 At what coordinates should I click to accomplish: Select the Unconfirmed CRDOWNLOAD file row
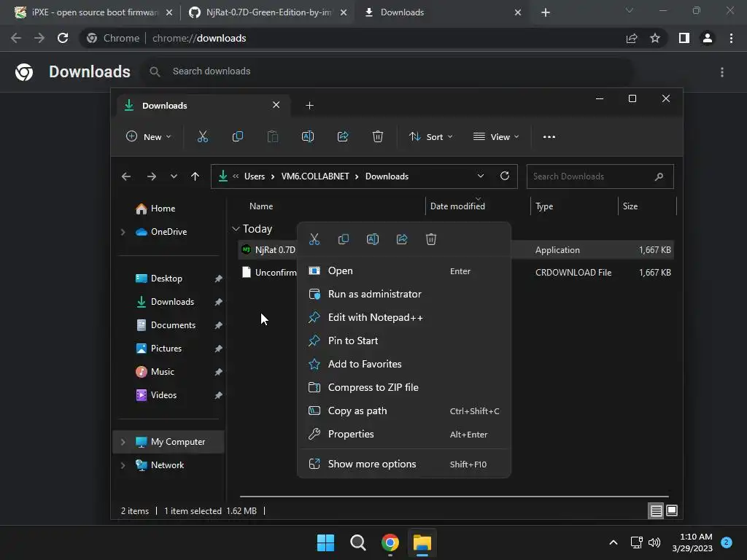tap(455, 273)
